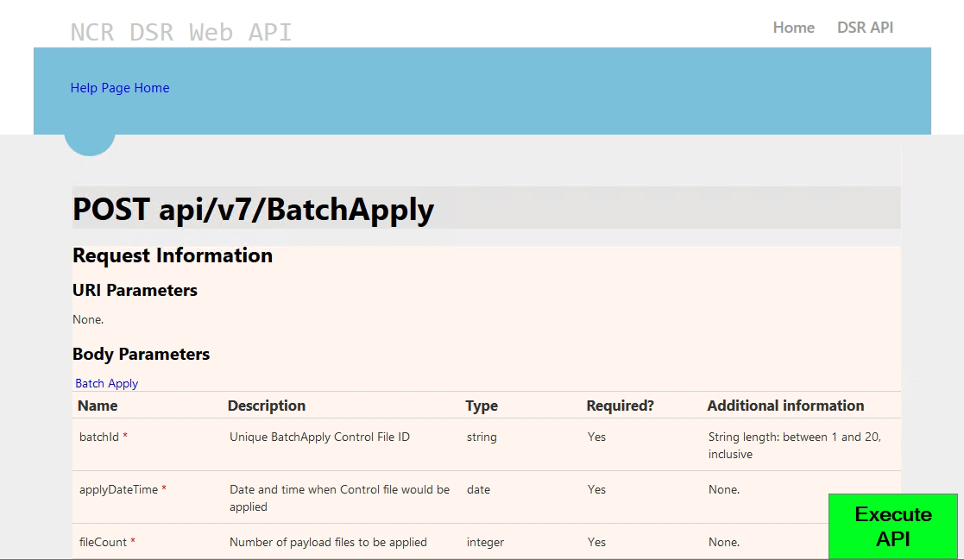Select the POST api/v7/BatchApply heading
The image size is (964, 560).
(253, 209)
